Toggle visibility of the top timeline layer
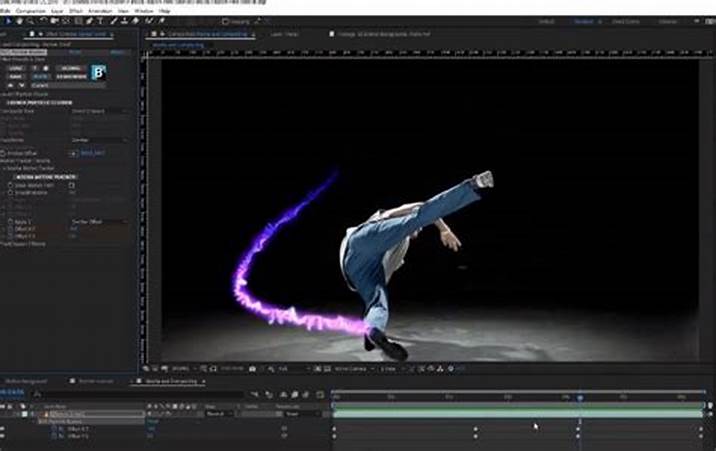The height and width of the screenshot is (451, 716). pos(4,413)
